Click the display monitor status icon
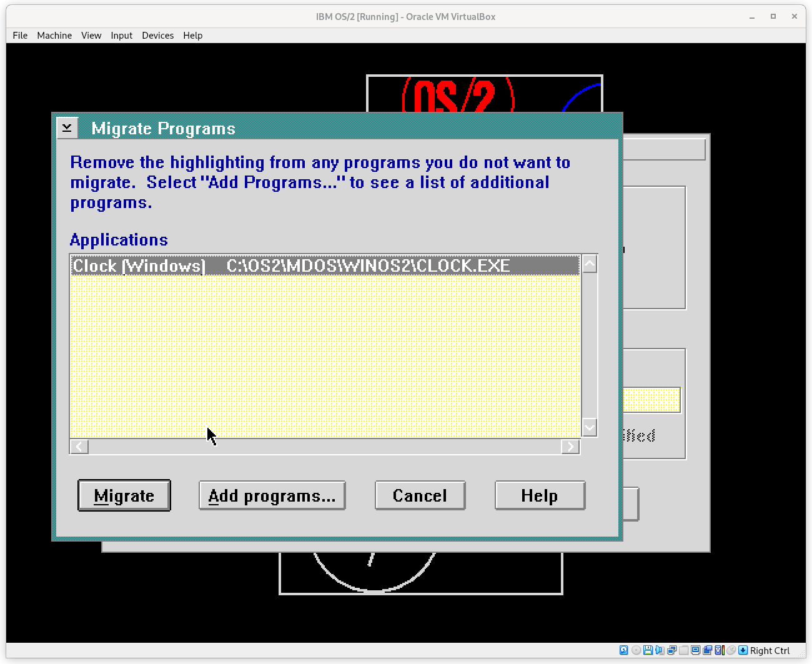 [x=695, y=650]
